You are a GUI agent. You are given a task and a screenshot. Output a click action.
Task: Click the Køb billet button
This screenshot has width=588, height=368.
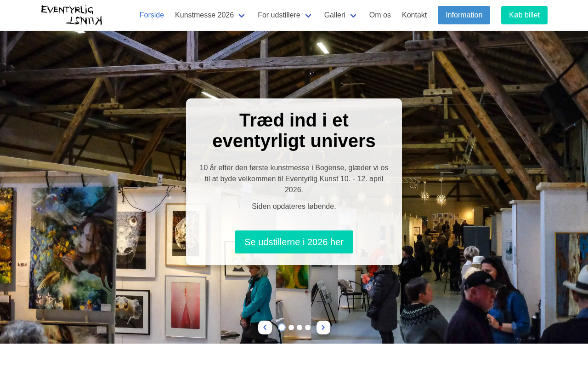(524, 15)
